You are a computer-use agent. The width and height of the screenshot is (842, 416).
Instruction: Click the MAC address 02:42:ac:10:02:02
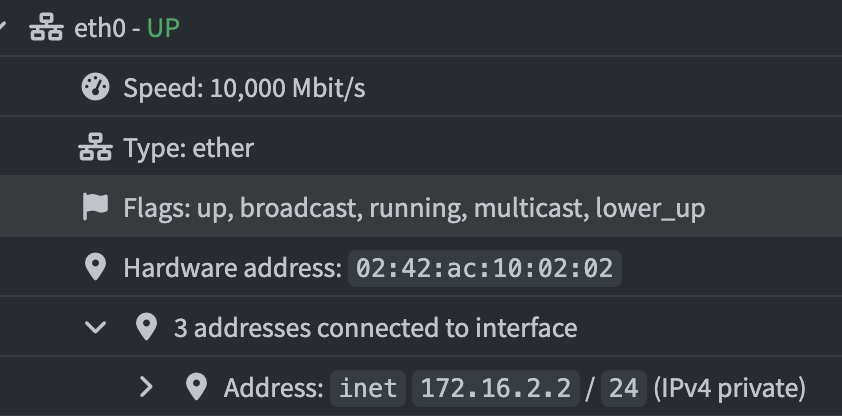point(485,268)
